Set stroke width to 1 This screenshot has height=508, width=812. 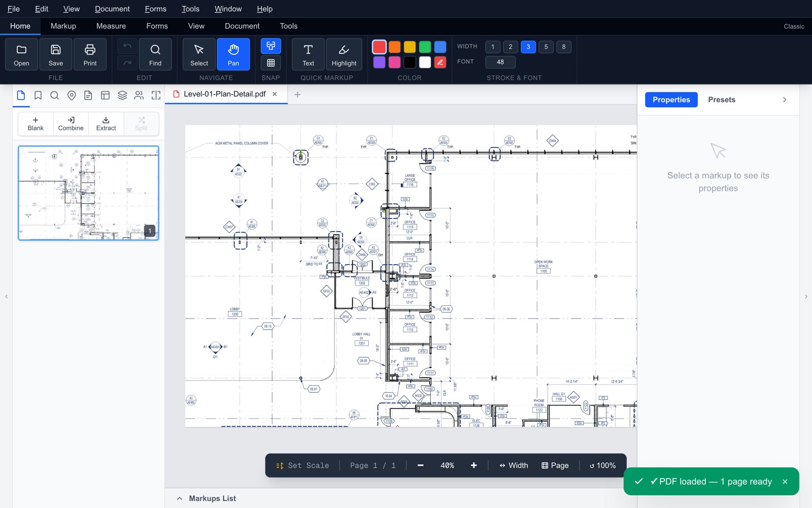(x=493, y=47)
